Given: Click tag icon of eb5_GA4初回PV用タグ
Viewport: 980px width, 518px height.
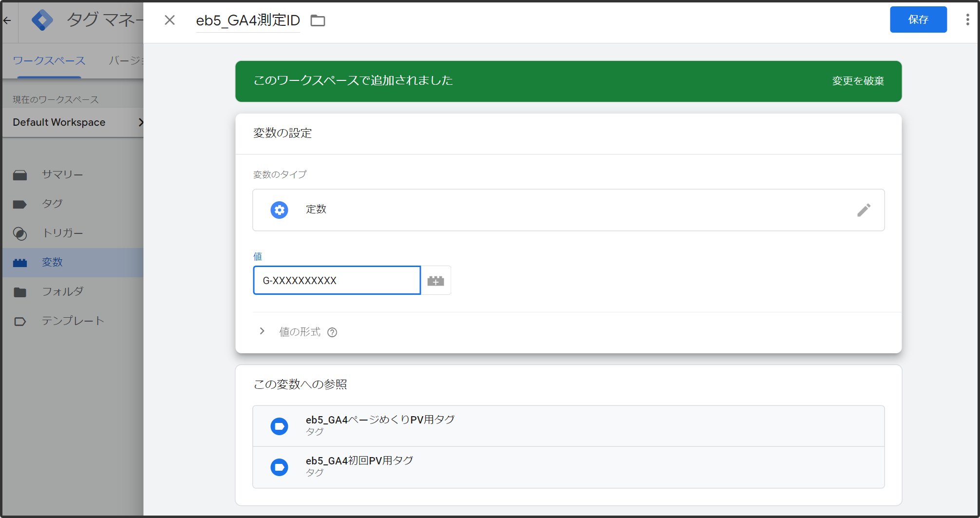Looking at the screenshot, I should [x=279, y=467].
